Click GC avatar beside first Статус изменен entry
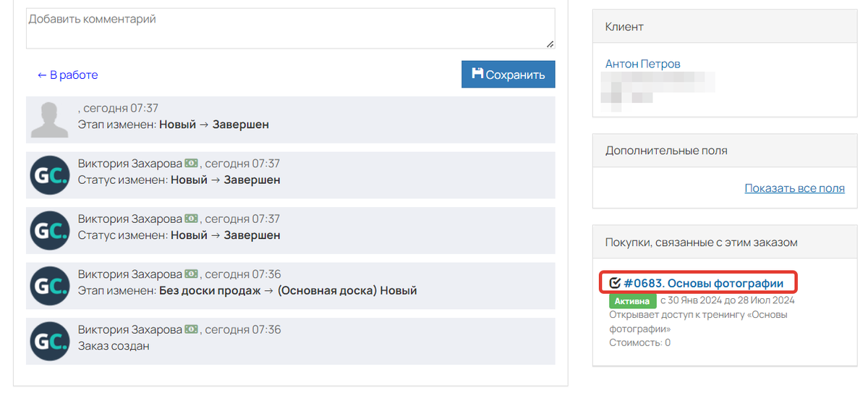Image resolution: width=868 pixels, height=396 pixels. tap(49, 175)
